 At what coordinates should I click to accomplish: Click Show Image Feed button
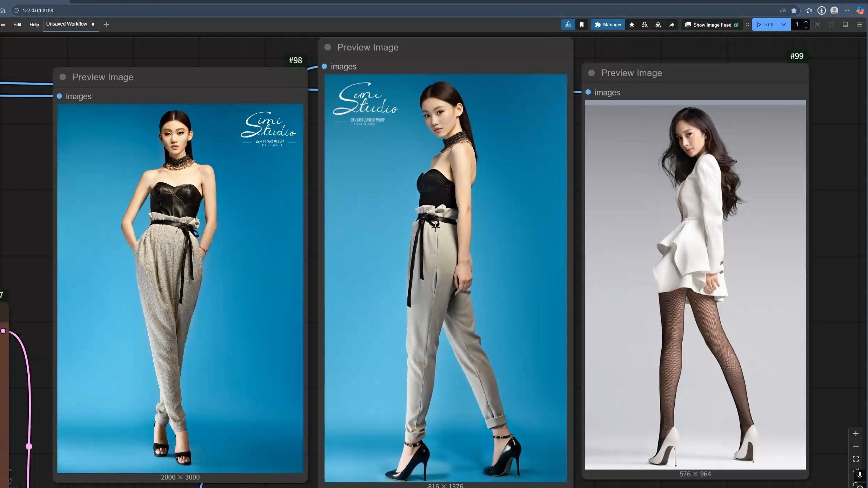(712, 25)
